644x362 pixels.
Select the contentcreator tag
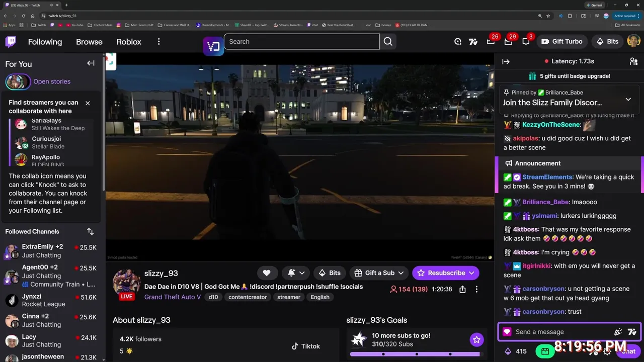[x=248, y=297]
